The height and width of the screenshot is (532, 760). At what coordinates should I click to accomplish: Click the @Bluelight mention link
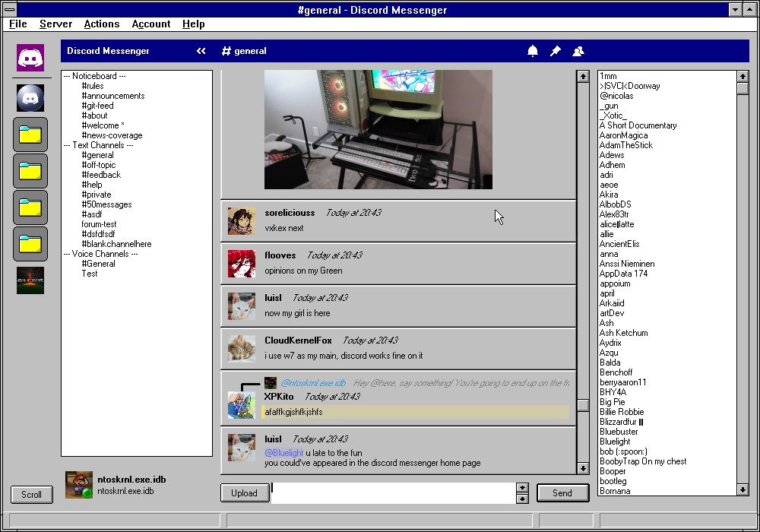click(x=284, y=452)
